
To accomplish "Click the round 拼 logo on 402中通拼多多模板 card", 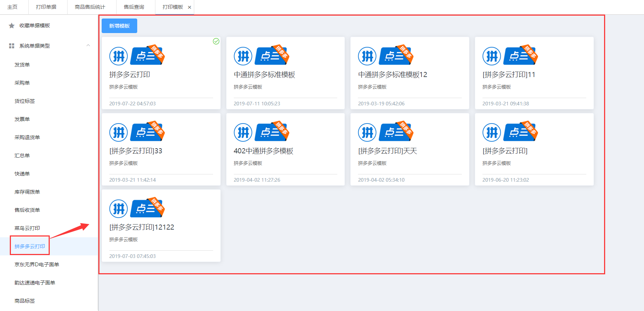I will click(x=243, y=132).
